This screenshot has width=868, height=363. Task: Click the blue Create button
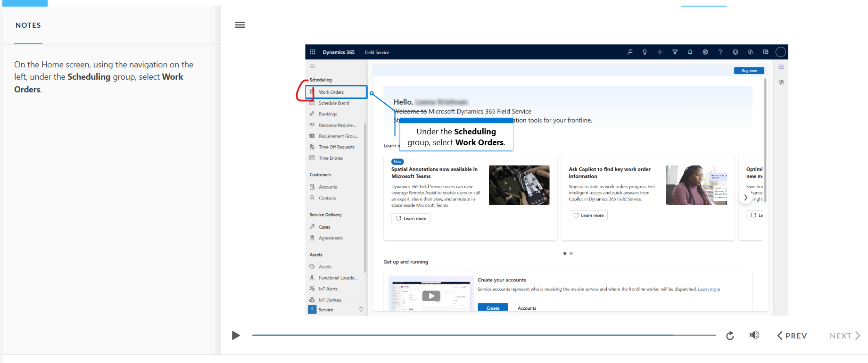pos(493,308)
